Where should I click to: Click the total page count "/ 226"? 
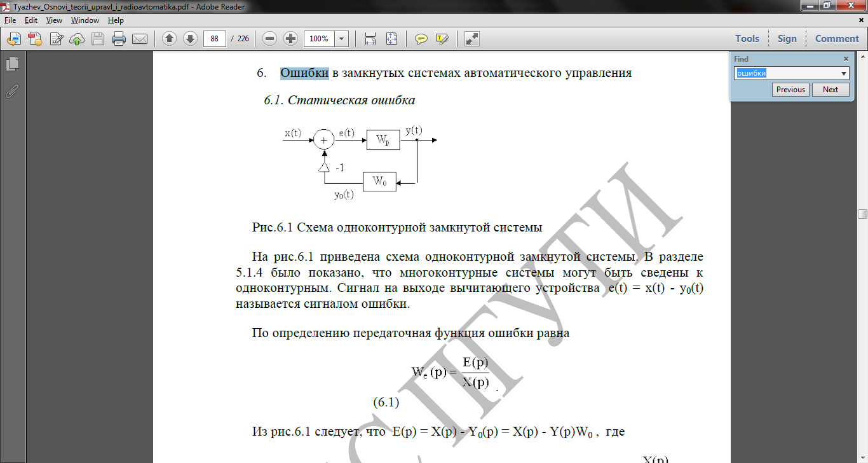coord(240,39)
